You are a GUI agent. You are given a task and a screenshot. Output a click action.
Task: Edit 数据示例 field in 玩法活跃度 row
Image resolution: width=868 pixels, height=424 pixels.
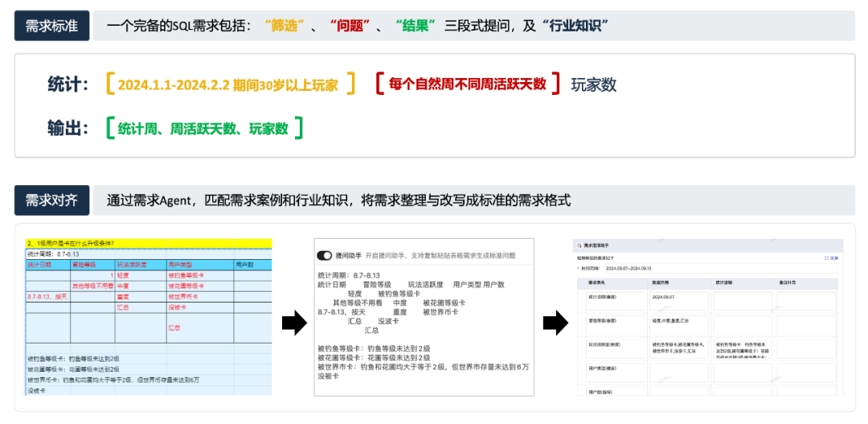tap(679, 348)
